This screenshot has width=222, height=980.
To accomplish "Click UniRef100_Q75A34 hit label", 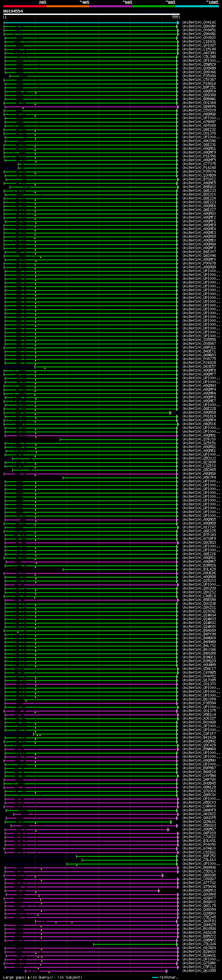I will [199, 887].
